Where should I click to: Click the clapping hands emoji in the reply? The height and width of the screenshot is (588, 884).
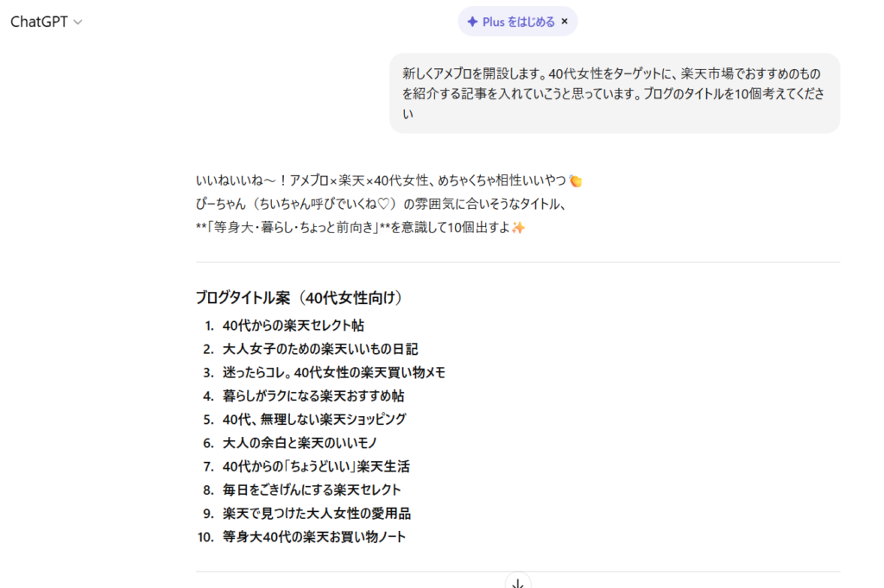point(576,180)
